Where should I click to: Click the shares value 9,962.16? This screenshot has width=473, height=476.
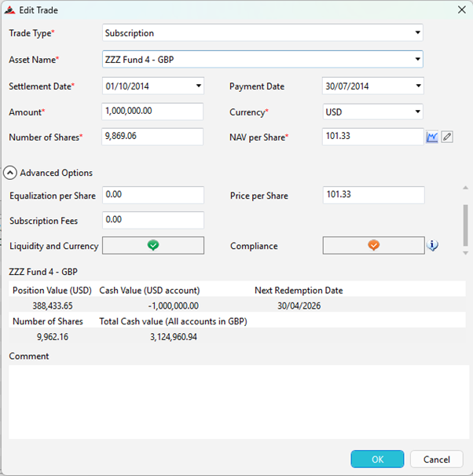click(53, 337)
